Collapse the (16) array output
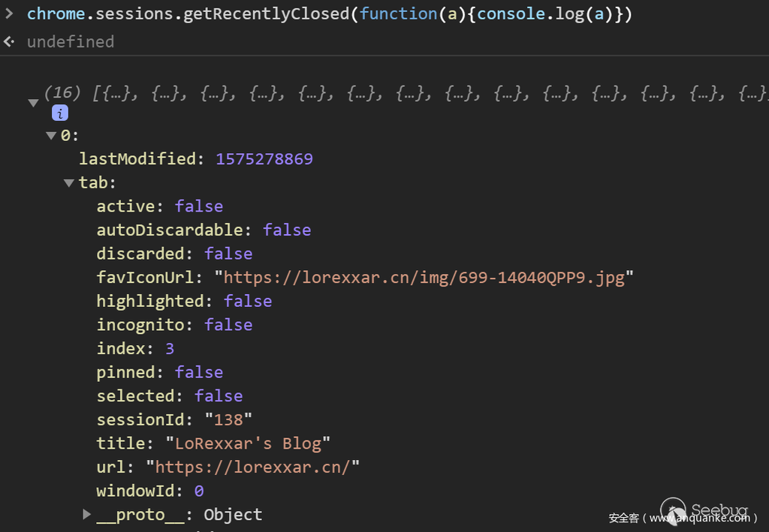The width and height of the screenshot is (769, 532). click(x=33, y=103)
